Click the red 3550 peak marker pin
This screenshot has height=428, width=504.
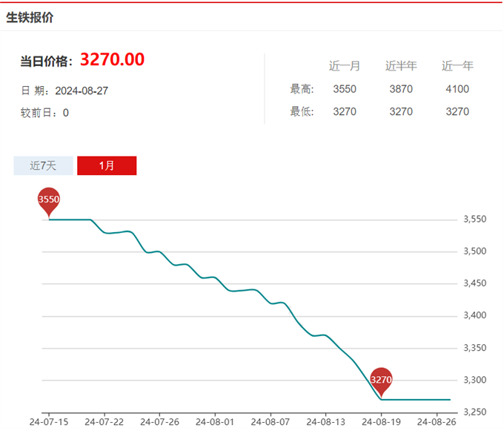coord(49,200)
